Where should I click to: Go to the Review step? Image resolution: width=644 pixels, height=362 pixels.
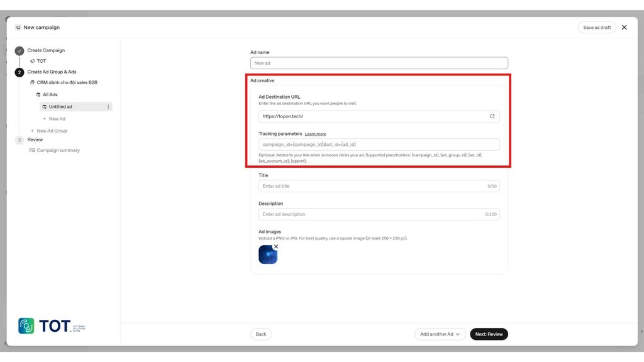pyautogui.click(x=35, y=140)
